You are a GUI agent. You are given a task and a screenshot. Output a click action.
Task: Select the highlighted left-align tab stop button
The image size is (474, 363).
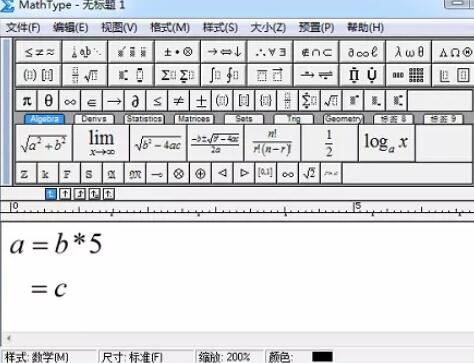[51, 194]
